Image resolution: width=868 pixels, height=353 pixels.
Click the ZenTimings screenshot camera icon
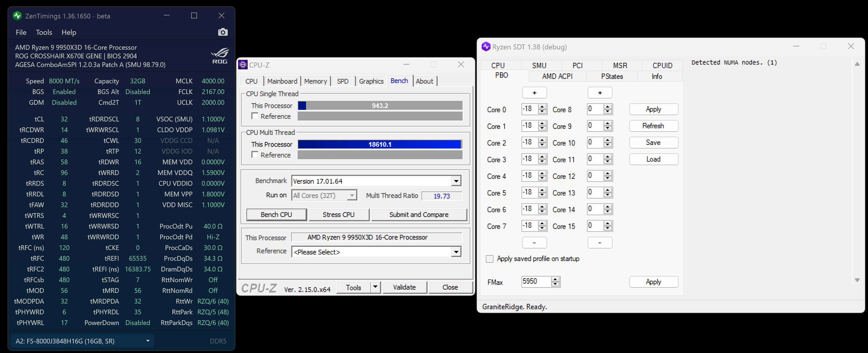coord(223,32)
